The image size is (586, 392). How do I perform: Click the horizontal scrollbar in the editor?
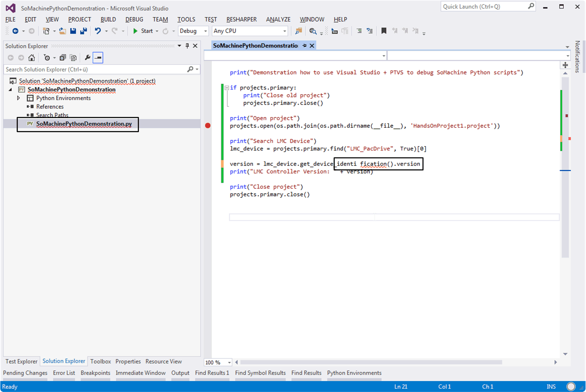pos(371,362)
